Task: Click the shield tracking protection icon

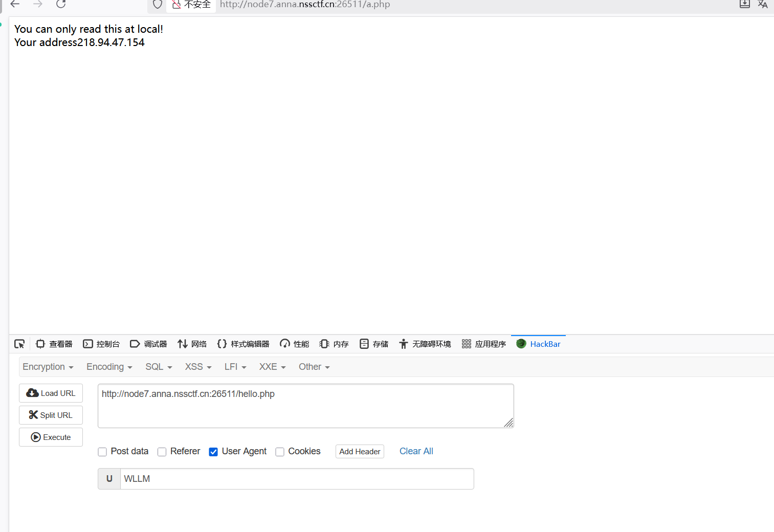Action: pyautogui.click(x=158, y=5)
